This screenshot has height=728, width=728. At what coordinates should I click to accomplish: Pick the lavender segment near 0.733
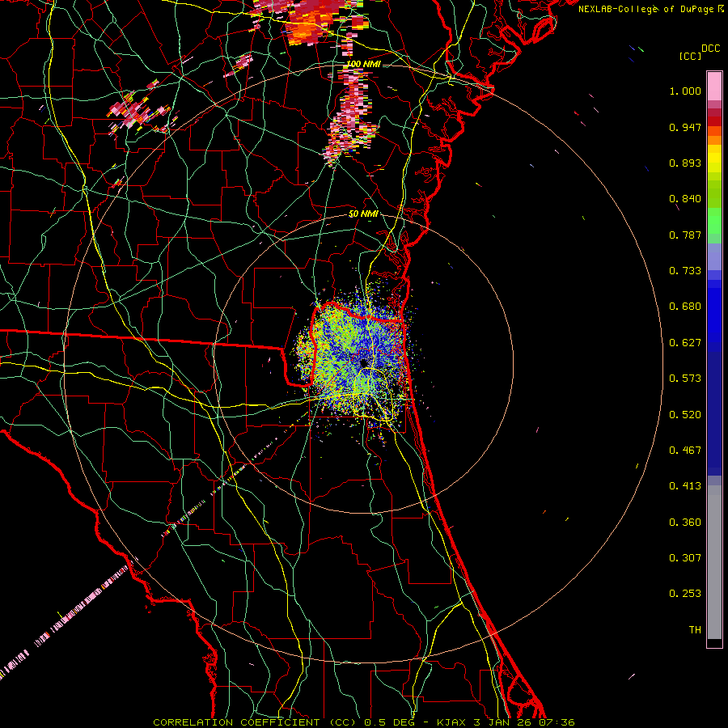pyautogui.click(x=714, y=256)
